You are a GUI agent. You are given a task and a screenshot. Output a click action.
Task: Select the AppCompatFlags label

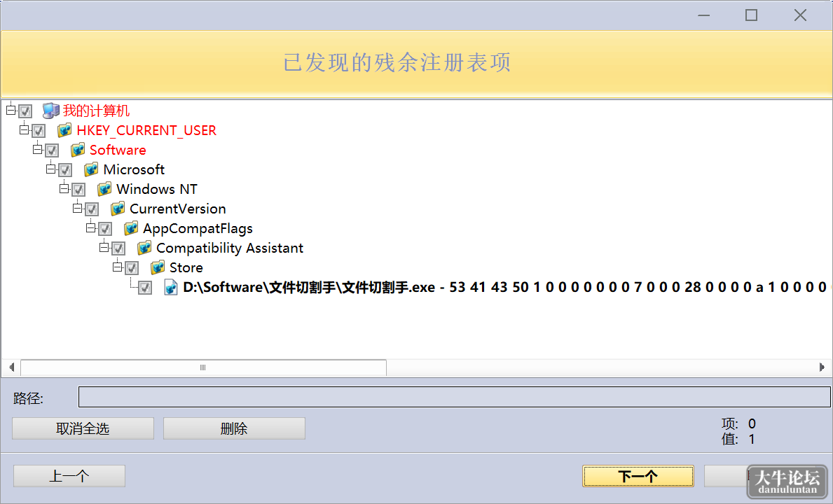click(x=198, y=229)
